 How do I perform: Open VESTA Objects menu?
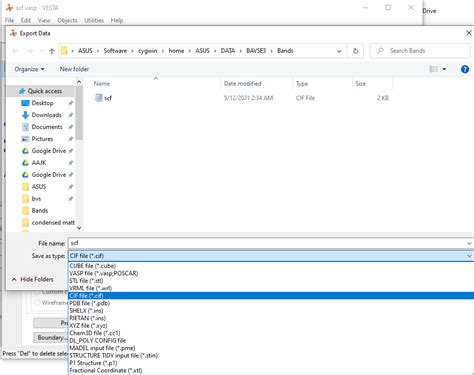[67, 20]
